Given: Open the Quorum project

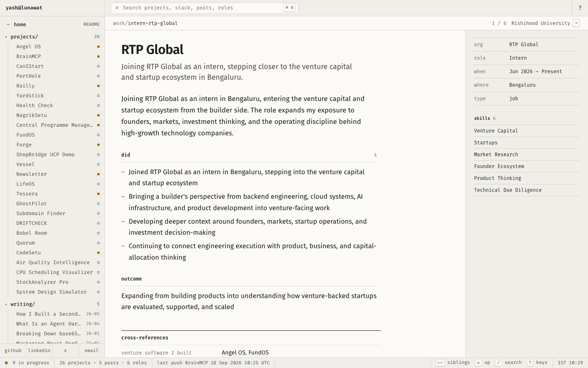Looking at the screenshot, I should pyautogui.click(x=57, y=243).
